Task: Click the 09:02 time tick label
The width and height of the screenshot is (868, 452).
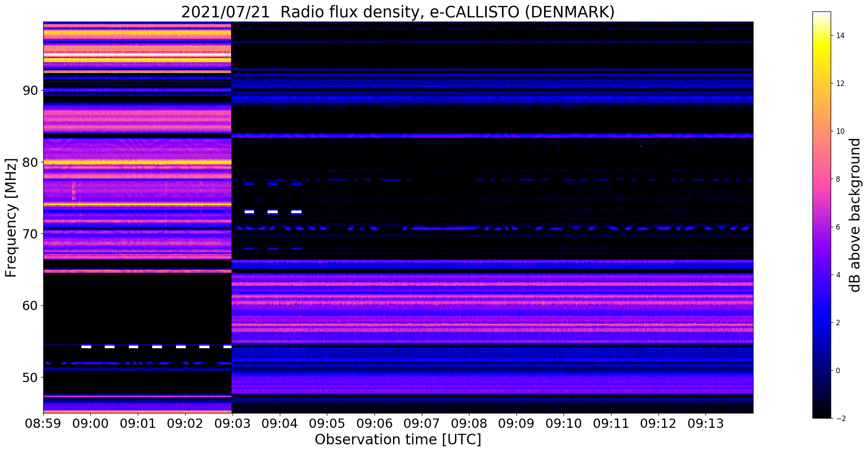Action: point(185,423)
